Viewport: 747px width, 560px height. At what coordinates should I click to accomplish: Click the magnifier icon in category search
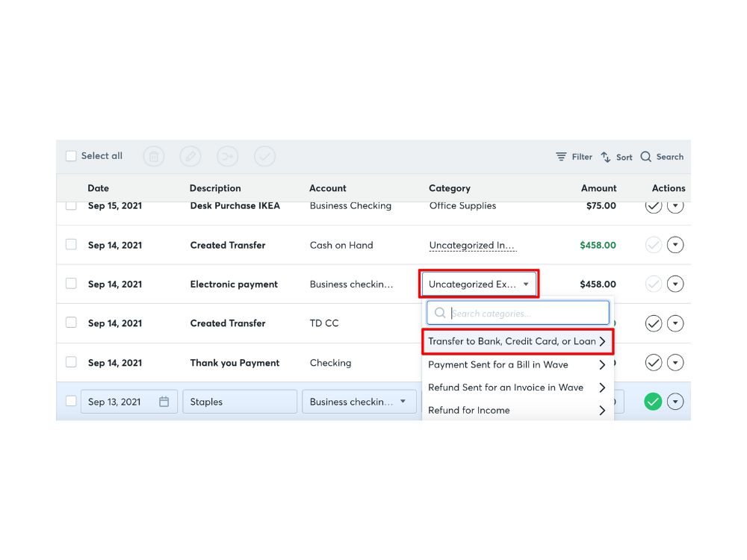(440, 313)
